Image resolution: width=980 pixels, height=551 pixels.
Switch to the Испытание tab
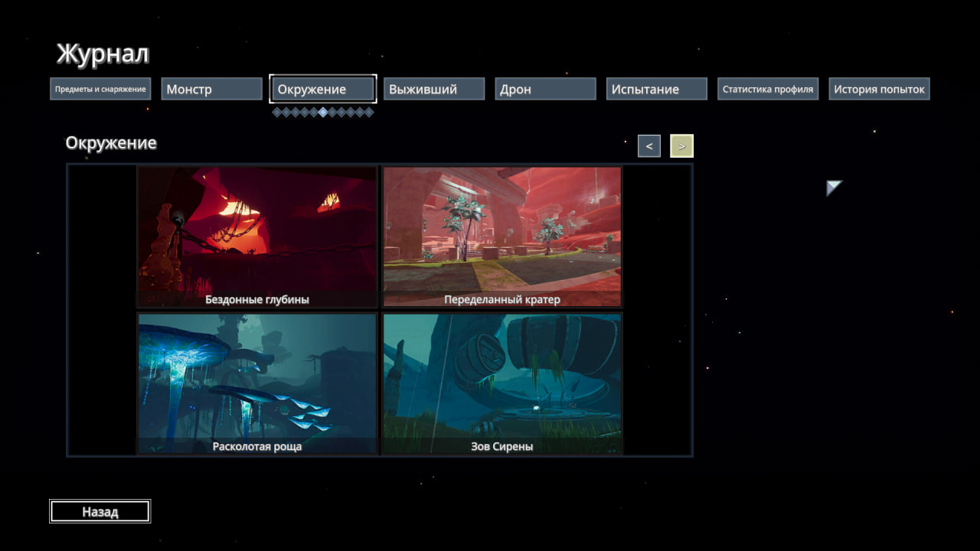click(x=656, y=89)
